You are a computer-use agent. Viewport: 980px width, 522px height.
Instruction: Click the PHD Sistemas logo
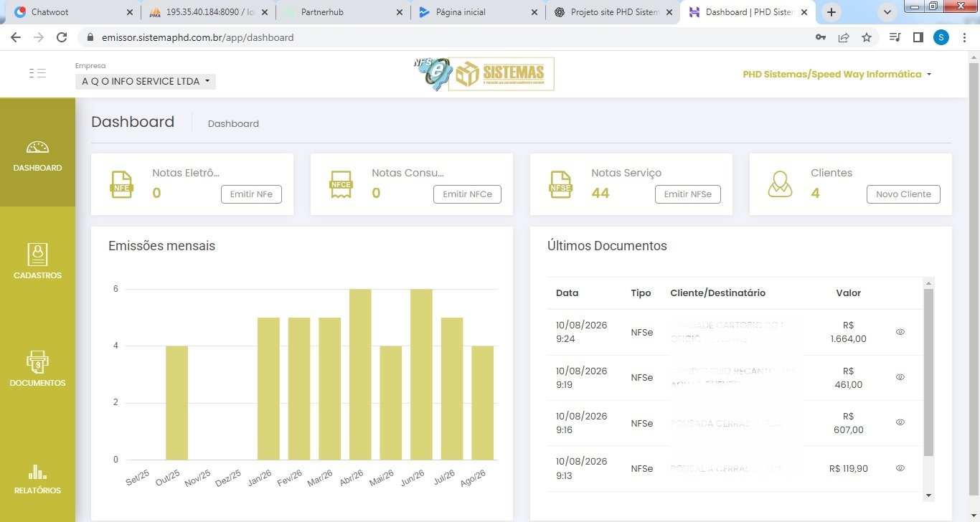[x=484, y=74]
